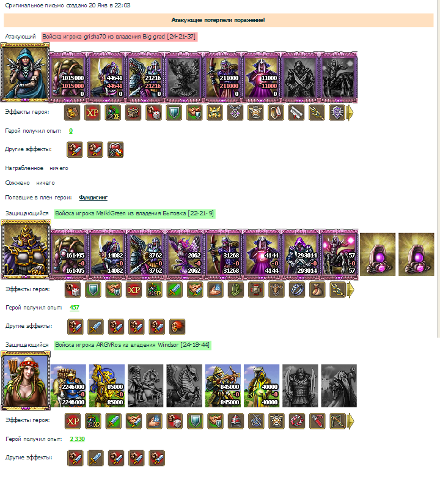Click the ARGYRos unit card showing 2246000 troops
Screen dimensions: 440x504
pos(68,386)
